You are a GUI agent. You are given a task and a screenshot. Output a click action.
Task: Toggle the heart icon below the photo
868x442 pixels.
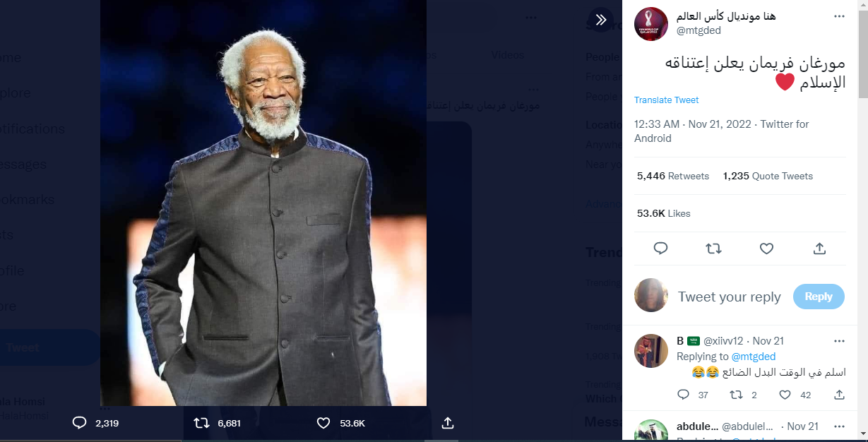[x=323, y=423]
